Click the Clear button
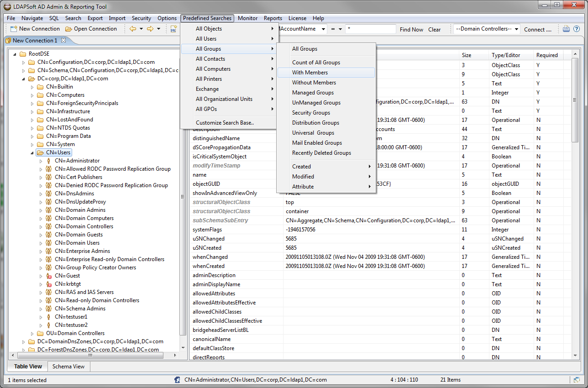Screen dimensions: 588x388 pyautogui.click(x=434, y=29)
